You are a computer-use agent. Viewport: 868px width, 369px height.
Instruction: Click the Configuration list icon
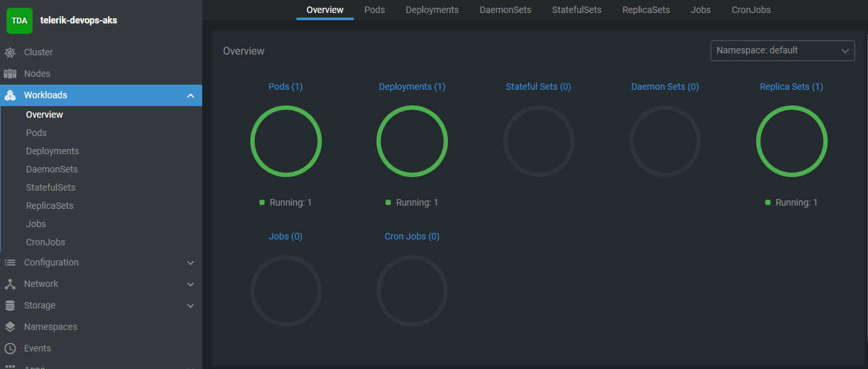point(10,262)
